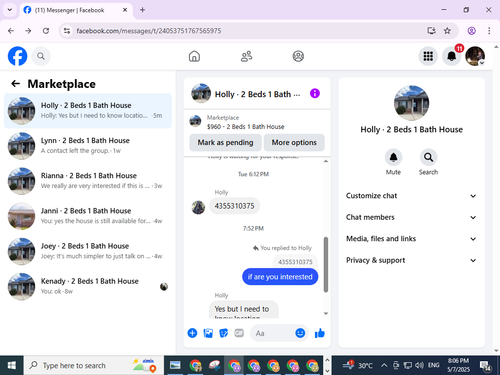The height and width of the screenshot is (375, 500).
Task: Open volume control in system tray
Action: pyautogui.click(x=419, y=365)
